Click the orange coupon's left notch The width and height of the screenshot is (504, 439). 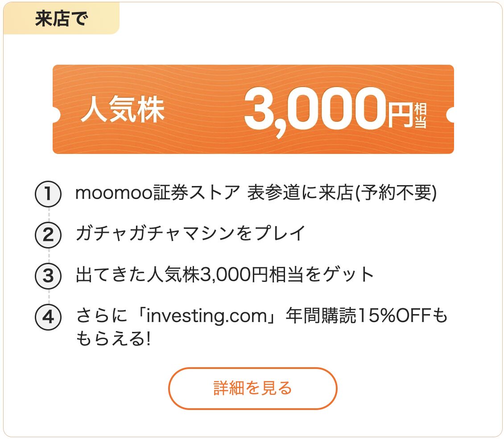coord(55,115)
